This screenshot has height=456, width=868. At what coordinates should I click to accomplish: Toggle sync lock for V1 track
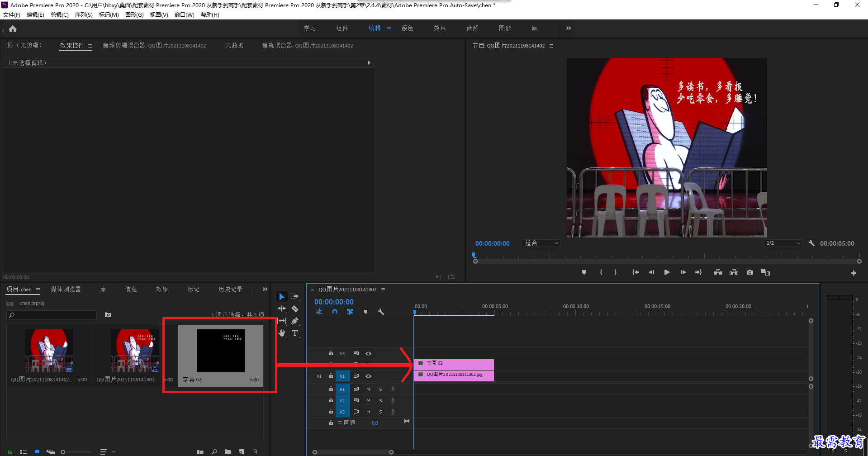click(356, 376)
